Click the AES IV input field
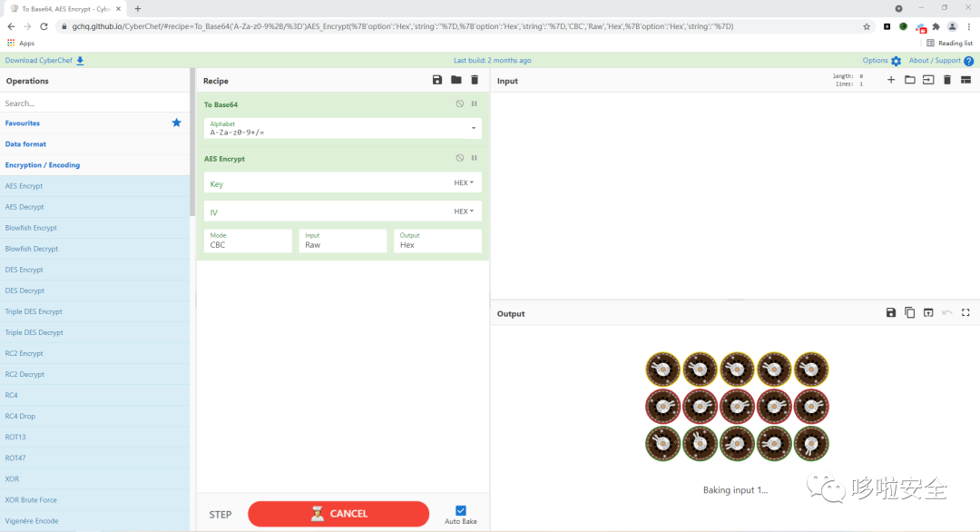 [328, 212]
